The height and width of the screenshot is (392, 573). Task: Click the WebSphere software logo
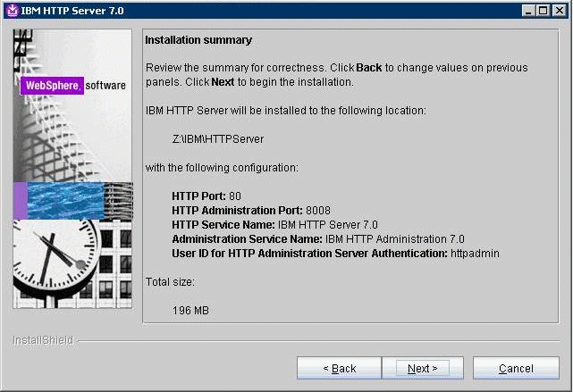(72, 86)
